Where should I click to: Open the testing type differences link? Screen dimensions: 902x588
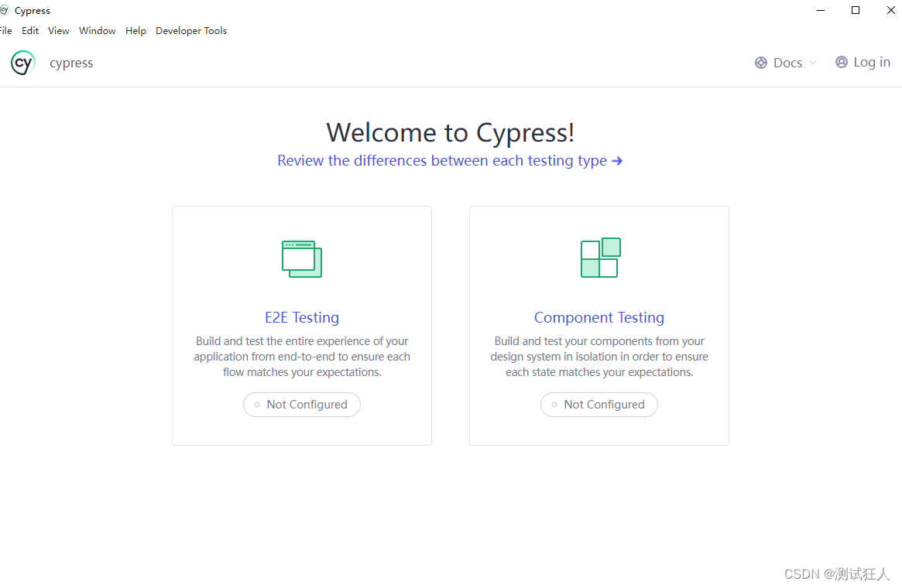[x=450, y=160]
